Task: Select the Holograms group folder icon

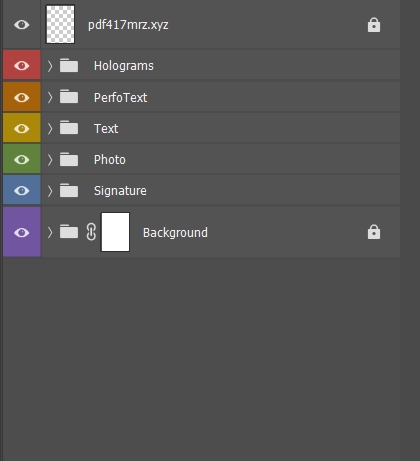Action: [x=69, y=65]
